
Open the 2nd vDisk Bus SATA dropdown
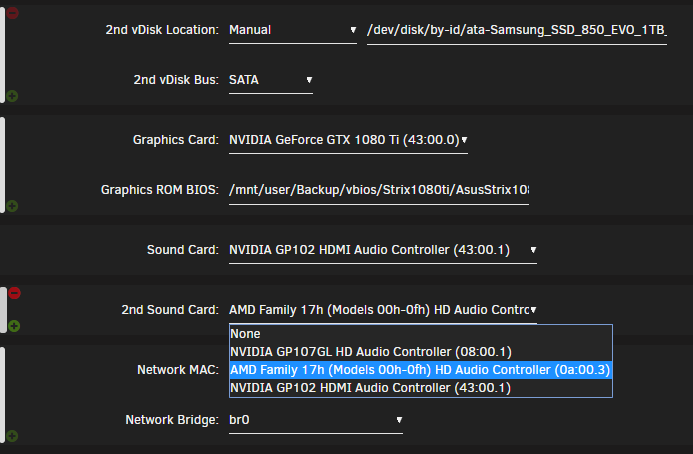[270, 80]
